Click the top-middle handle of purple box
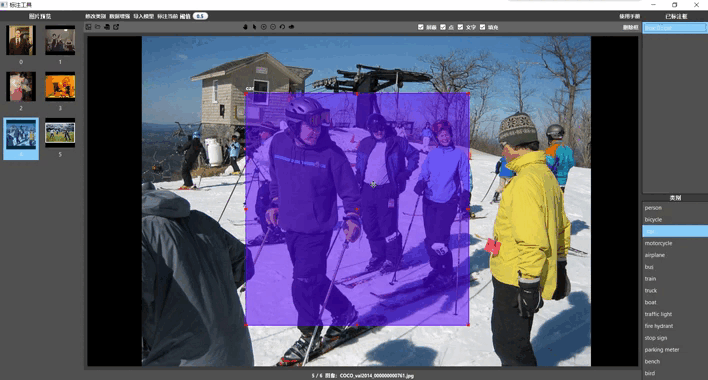The width and height of the screenshot is (708, 380). (x=357, y=94)
